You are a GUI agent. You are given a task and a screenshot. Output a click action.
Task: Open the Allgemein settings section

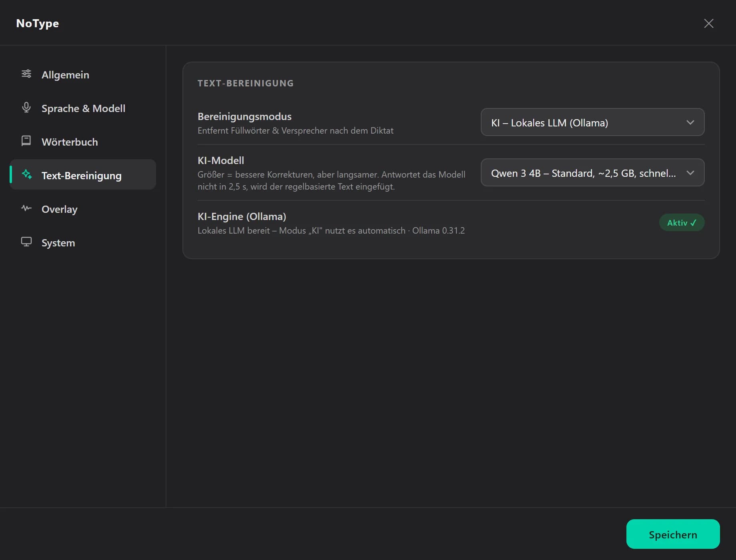83,74
